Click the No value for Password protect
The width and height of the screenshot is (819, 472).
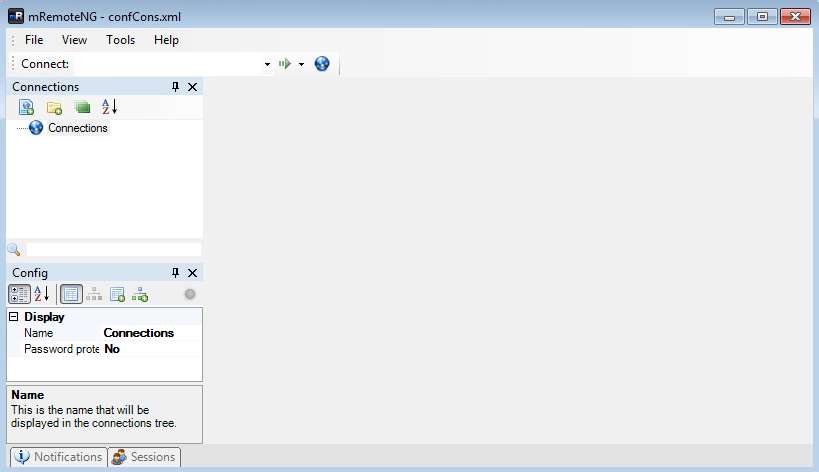[112, 349]
